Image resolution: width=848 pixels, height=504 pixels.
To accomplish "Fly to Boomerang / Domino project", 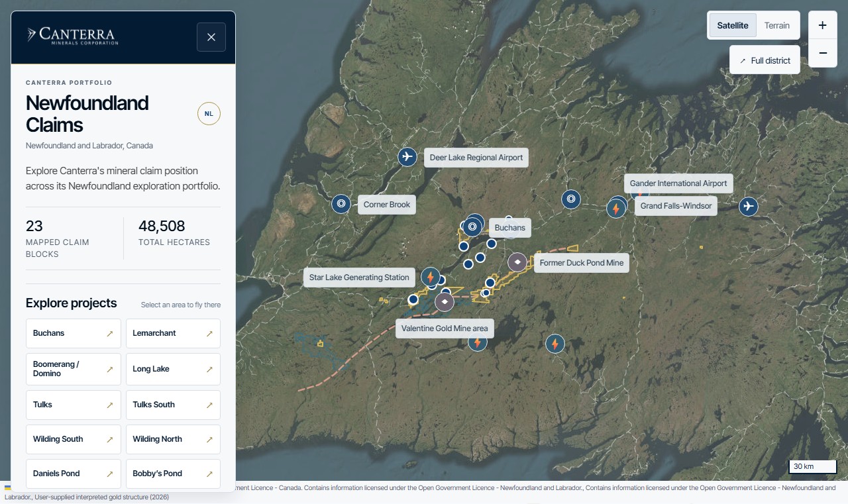I will [x=74, y=369].
